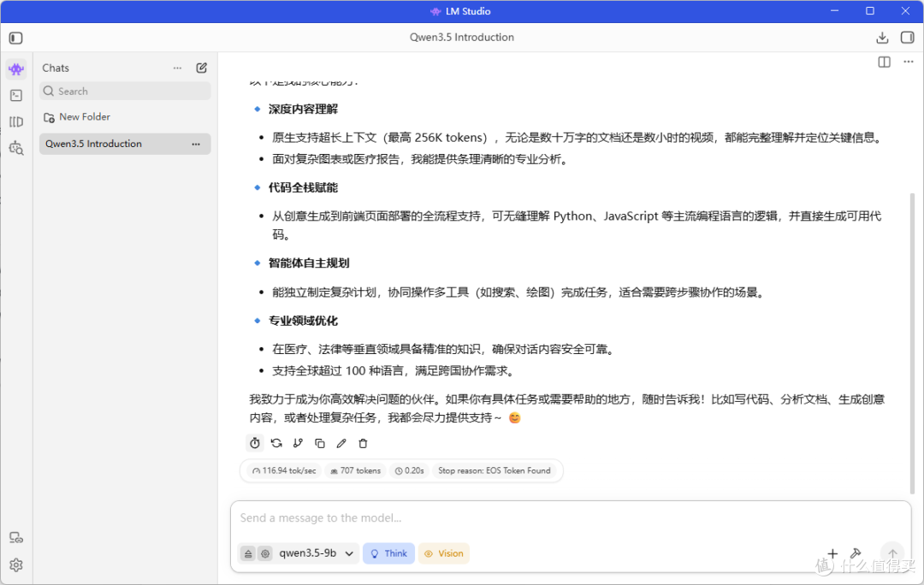
Task: Click the line mentioning Python、JavaScript
Action: click(577, 225)
